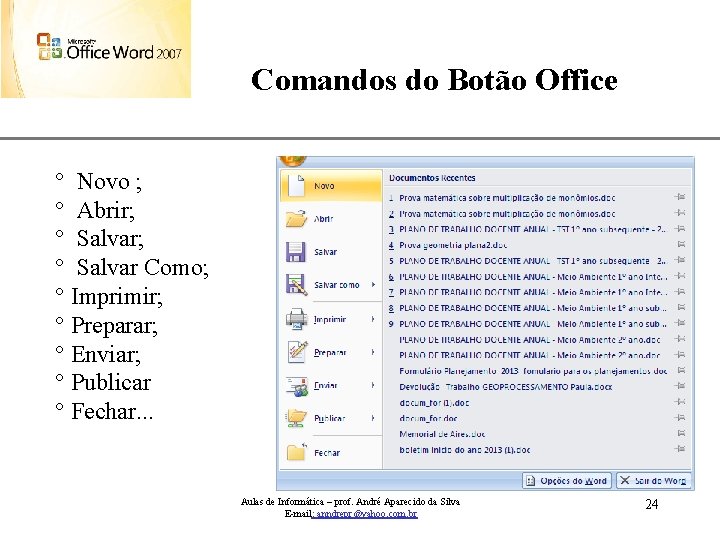Expand the Preparar submenu arrow
The width and height of the screenshot is (720, 540).
pos(373,352)
